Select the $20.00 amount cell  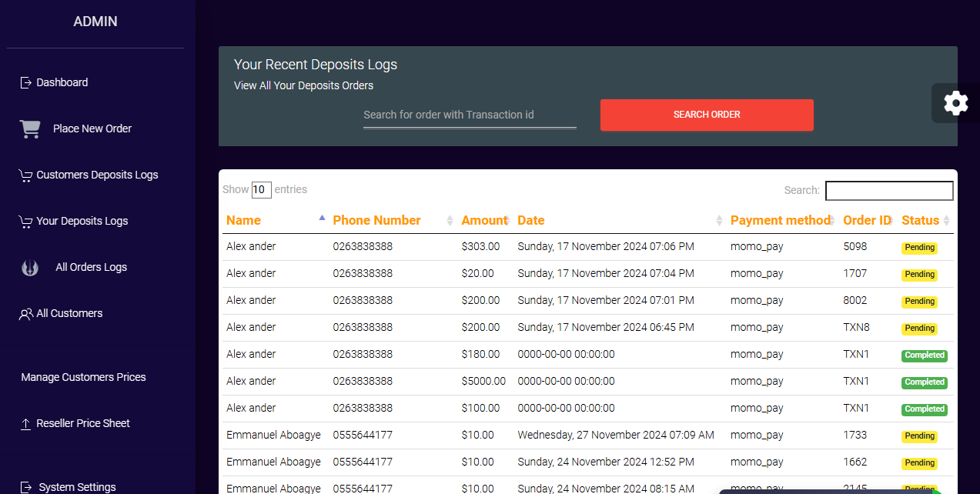click(x=477, y=273)
